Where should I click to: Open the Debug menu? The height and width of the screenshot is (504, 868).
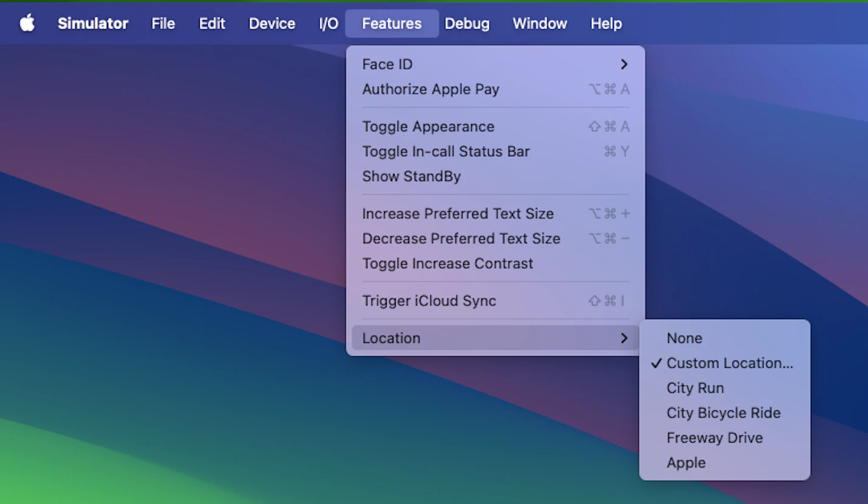(x=467, y=23)
